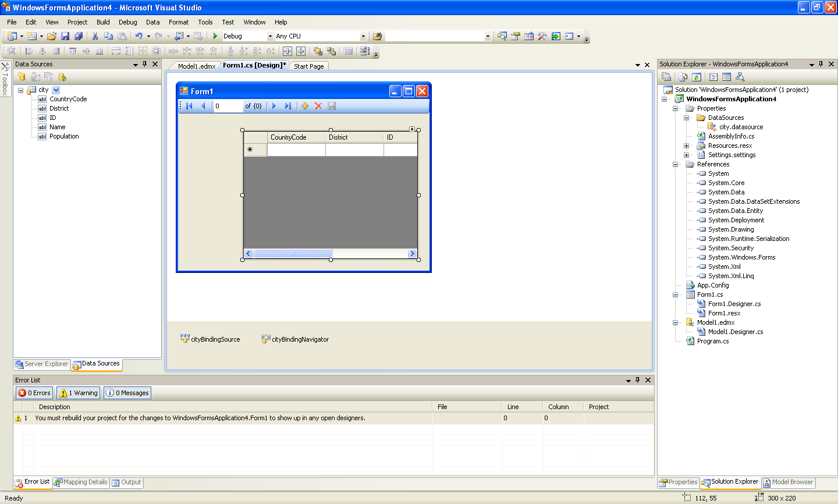Switch to the Model1.edmx tab

(196, 66)
